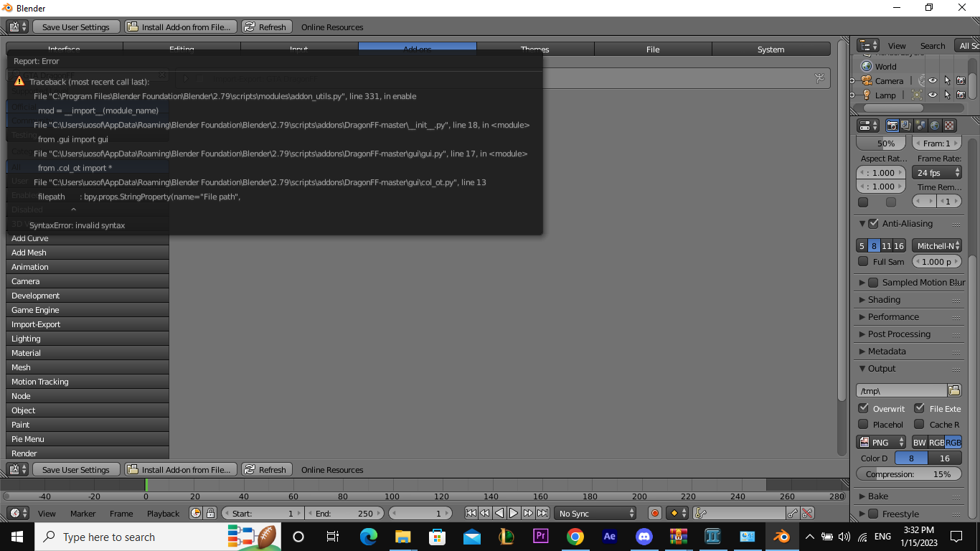Open the World properties globe icon
980x551 pixels.
[x=934, y=125]
